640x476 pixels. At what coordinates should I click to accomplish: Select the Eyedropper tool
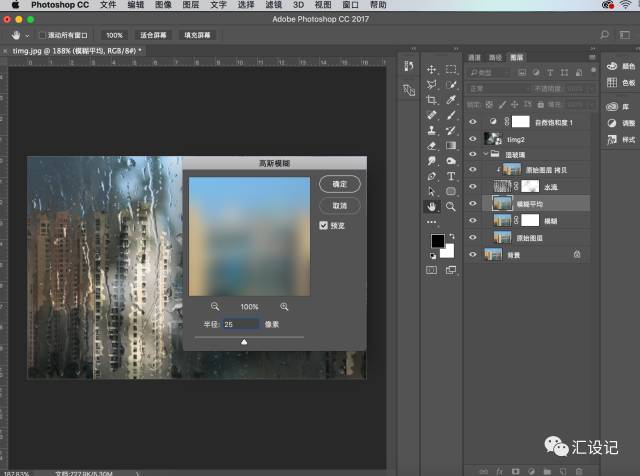(451, 101)
